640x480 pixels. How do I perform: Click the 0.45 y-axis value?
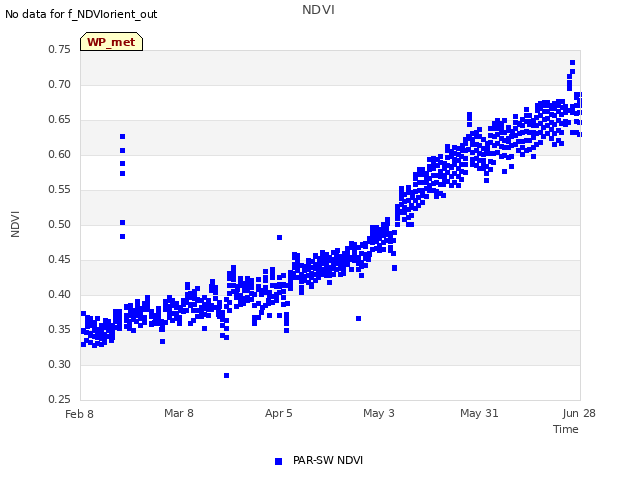tap(59, 260)
